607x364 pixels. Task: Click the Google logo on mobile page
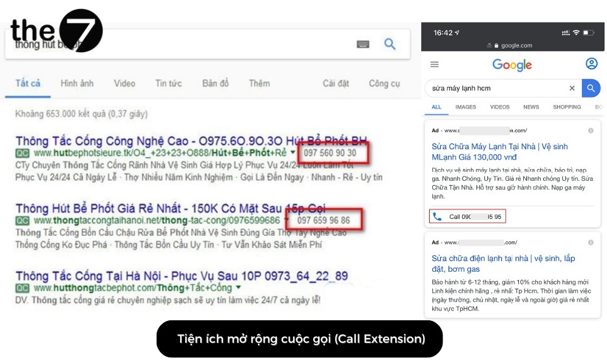[x=512, y=65]
